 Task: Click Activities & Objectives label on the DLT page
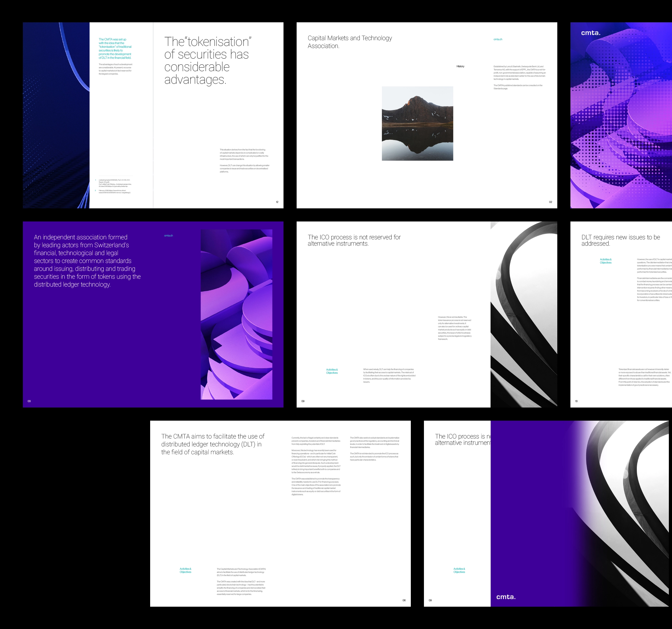pyautogui.click(x=605, y=261)
